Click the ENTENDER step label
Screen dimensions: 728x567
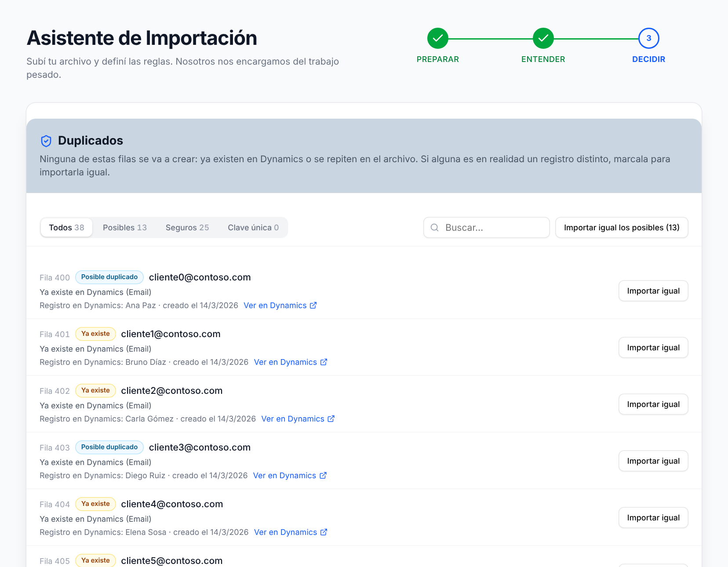tap(543, 59)
